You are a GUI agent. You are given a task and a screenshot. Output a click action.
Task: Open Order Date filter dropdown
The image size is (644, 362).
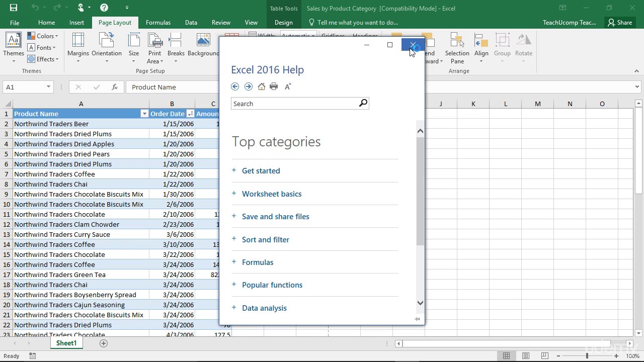(x=190, y=114)
